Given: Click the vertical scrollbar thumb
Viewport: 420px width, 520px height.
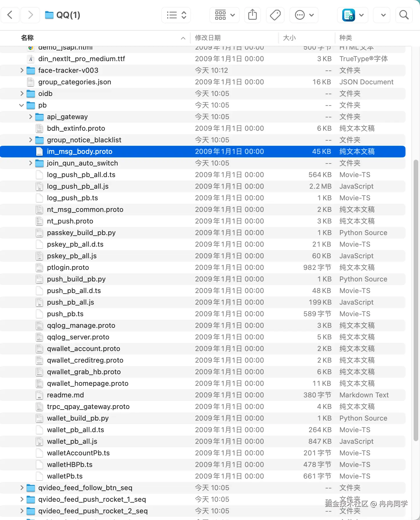Looking at the screenshot, I should (416, 300).
